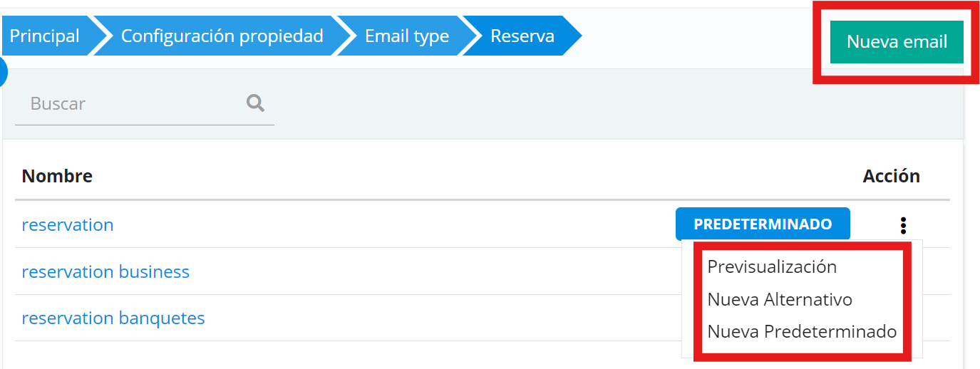
Task: Select the reservation banquetes table row
Action: click(x=428, y=318)
